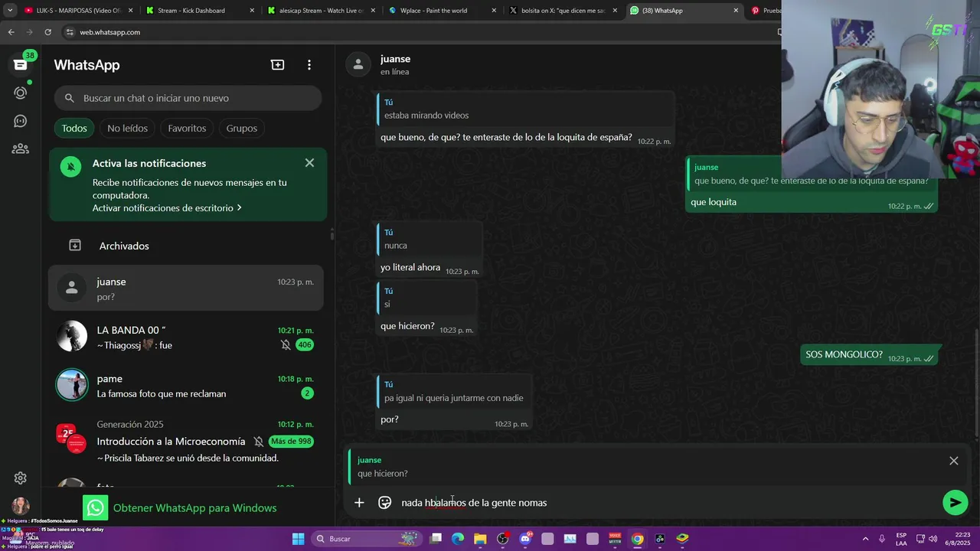Dismiss the Activa las notificaciones banner
Image resolution: width=980 pixels, height=551 pixels.
pyautogui.click(x=309, y=163)
